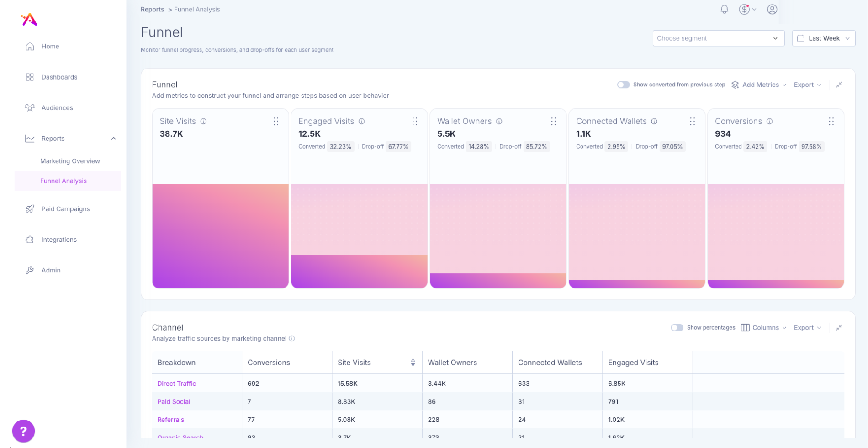Open the Direct Traffic channel link
This screenshot has width=868, height=448.
(176, 384)
